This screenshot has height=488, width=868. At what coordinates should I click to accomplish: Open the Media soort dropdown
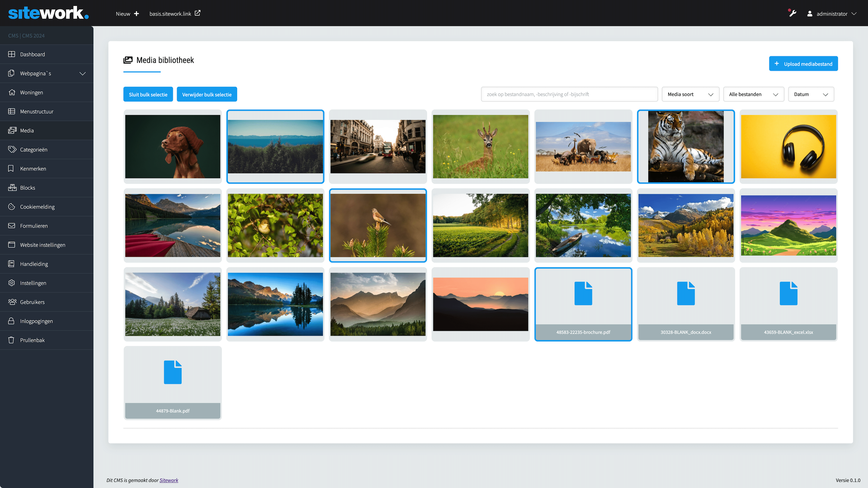pos(690,94)
